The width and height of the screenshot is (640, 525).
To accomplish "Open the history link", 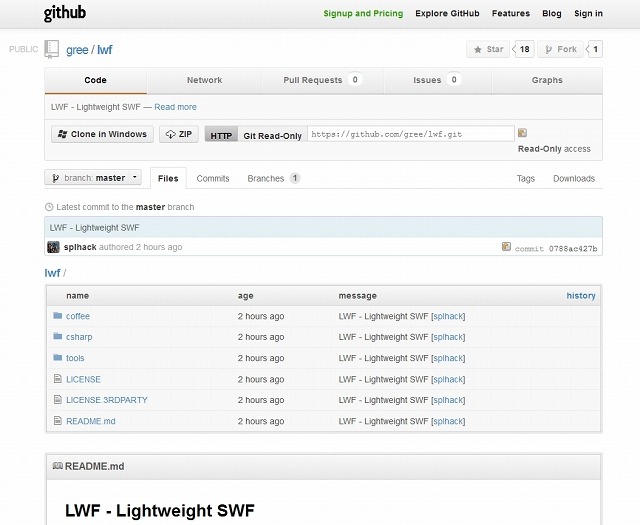I will point(581,296).
